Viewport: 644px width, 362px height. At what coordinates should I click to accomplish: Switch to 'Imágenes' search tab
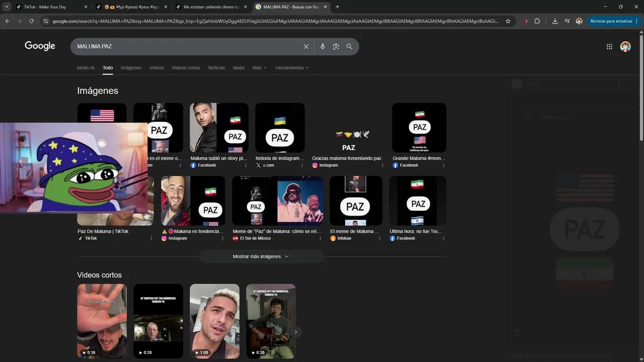pos(131,68)
